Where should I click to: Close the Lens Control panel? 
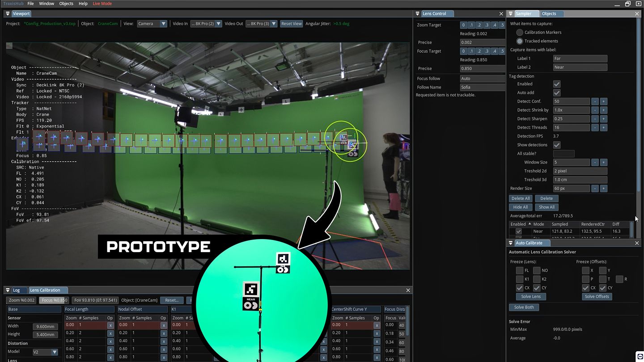pos(501,14)
